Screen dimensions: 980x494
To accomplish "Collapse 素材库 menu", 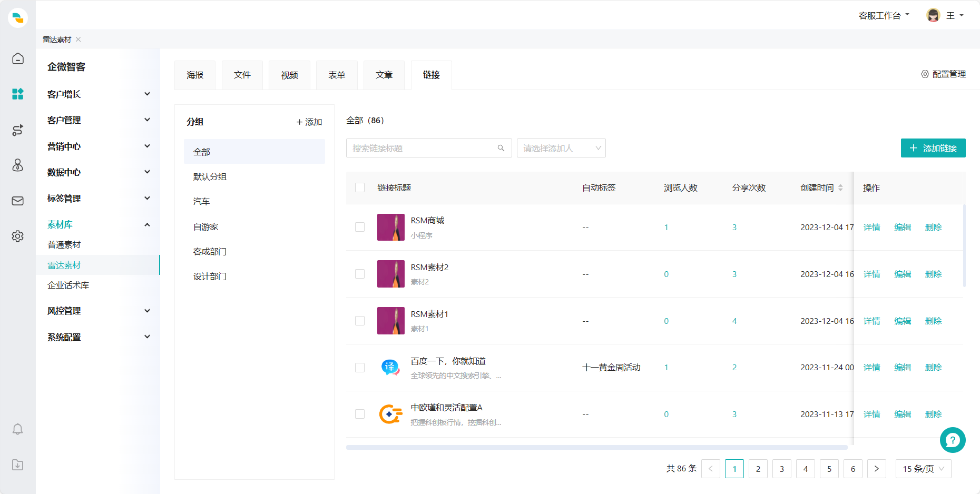I will [98, 224].
